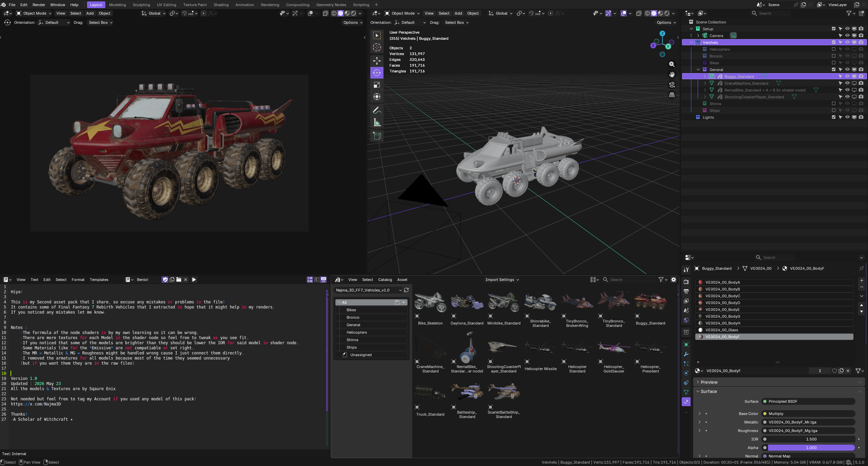The width and height of the screenshot is (868, 466).
Task: Collapse the General collection
Action: click(x=698, y=70)
